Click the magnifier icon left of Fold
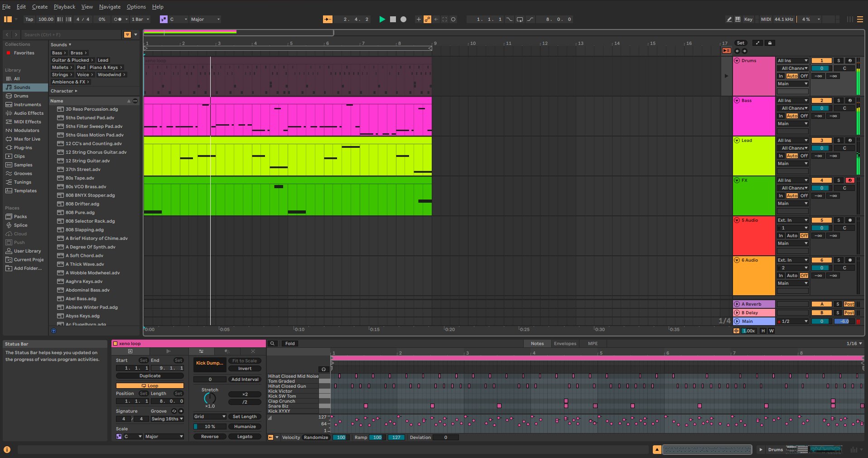This screenshot has height=458, width=868. [273, 344]
